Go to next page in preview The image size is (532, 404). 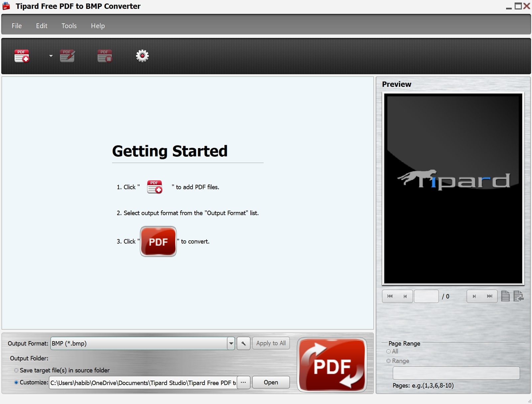(x=474, y=296)
